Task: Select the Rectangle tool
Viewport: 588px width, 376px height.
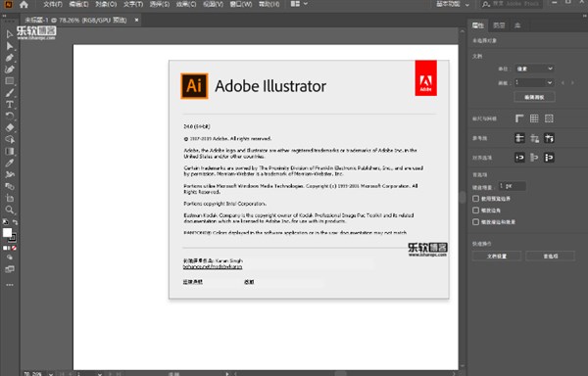Action: [x=10, y=81]
